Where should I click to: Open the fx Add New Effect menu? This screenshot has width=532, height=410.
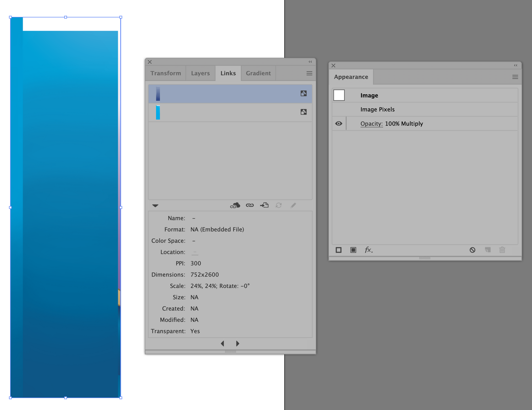[368, 250]
